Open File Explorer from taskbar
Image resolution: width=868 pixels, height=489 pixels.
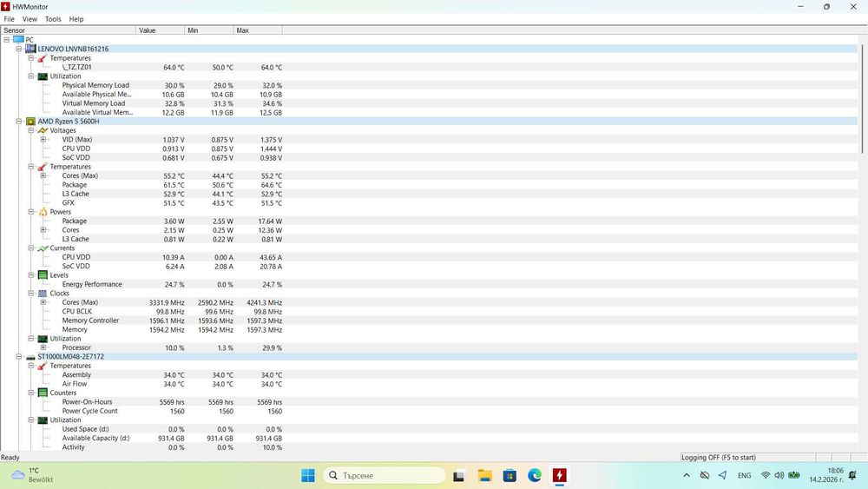[485, 475]
